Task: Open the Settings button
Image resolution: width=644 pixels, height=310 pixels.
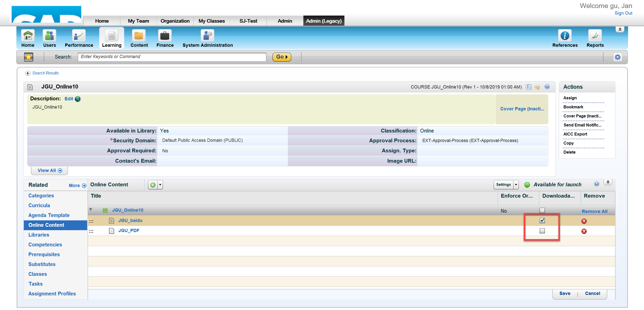Action: point(503,185)
